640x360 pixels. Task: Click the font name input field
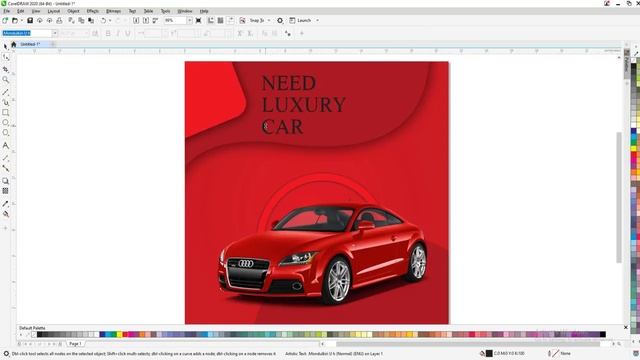point(27,33)
